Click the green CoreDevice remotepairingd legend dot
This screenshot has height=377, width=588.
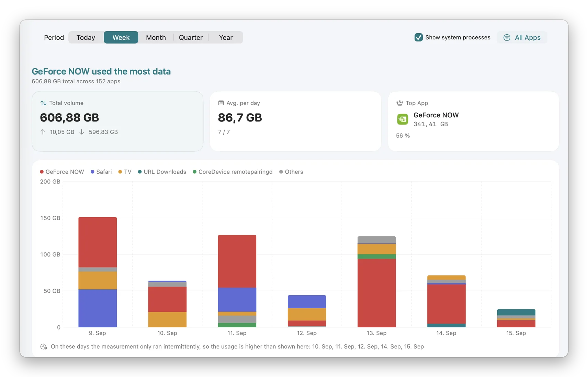pyautogui.click(x=195, y=172)
